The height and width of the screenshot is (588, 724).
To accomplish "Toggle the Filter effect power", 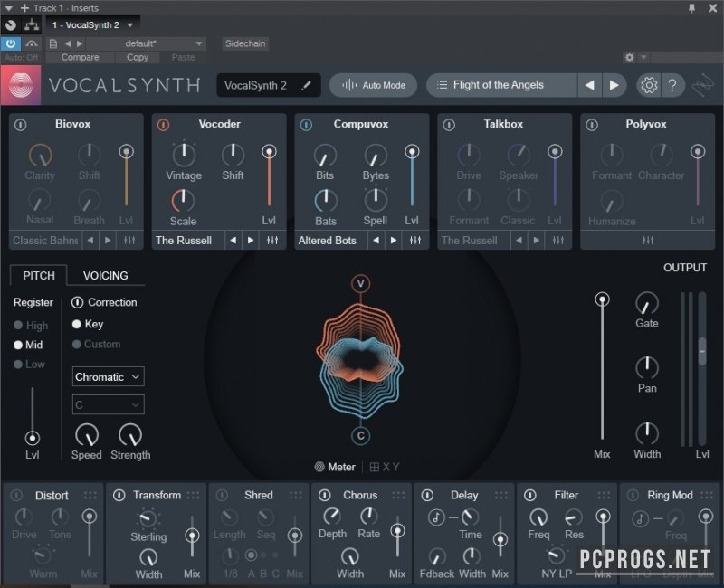I will click(530, 495).
